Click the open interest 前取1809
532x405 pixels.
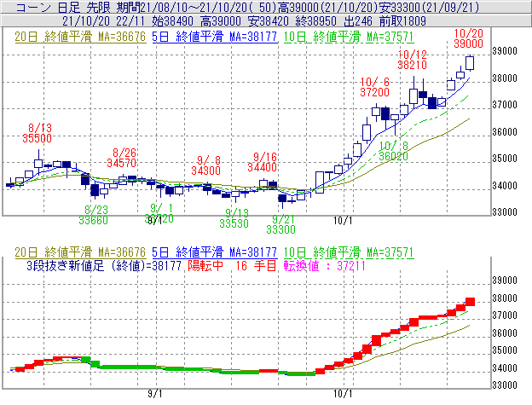point(402,21)
